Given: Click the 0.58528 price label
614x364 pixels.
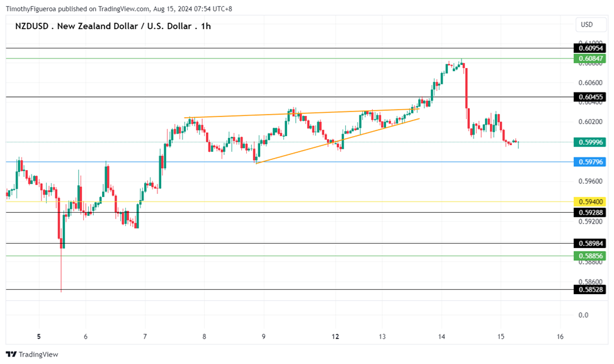Looking at the screenshot, I should coord(589,289).
